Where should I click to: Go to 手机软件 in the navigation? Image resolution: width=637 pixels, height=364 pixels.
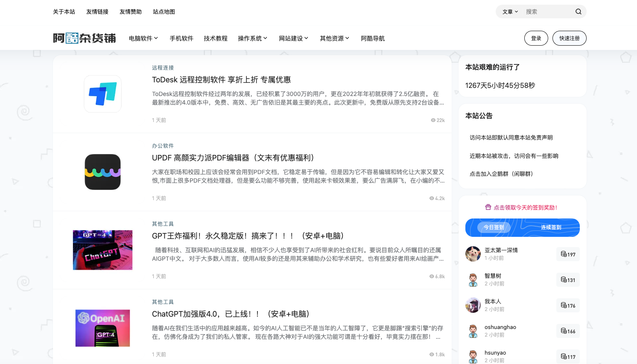click(181, 38)
